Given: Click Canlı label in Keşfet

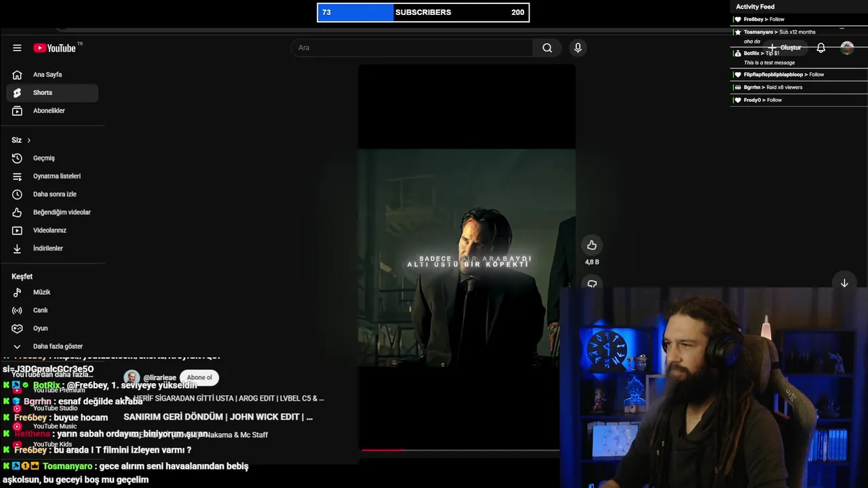Looking at the screenshot, I should [41, 310].
